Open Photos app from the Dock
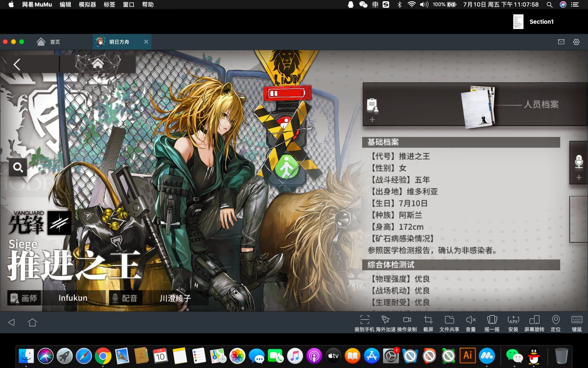 237,356
